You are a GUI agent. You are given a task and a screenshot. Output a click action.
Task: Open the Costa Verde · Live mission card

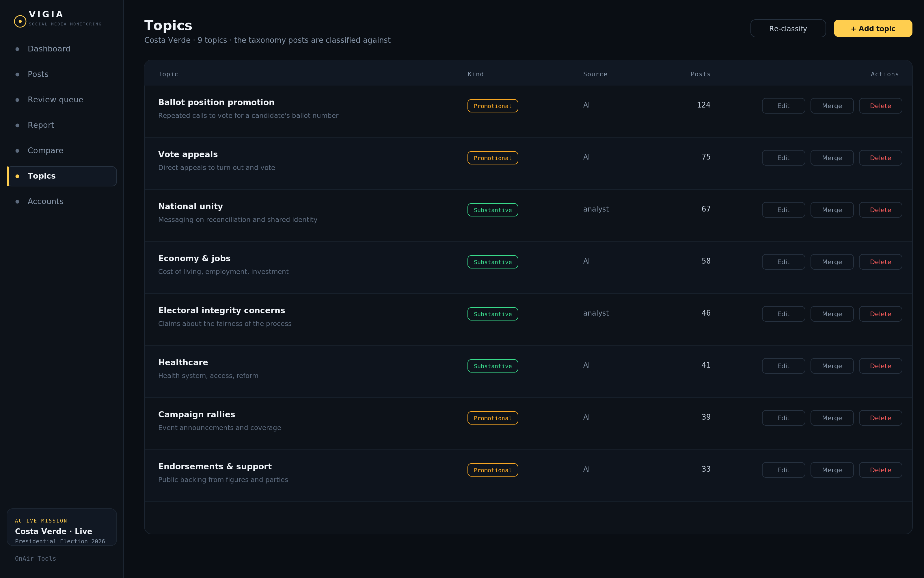tap(62, 527)
